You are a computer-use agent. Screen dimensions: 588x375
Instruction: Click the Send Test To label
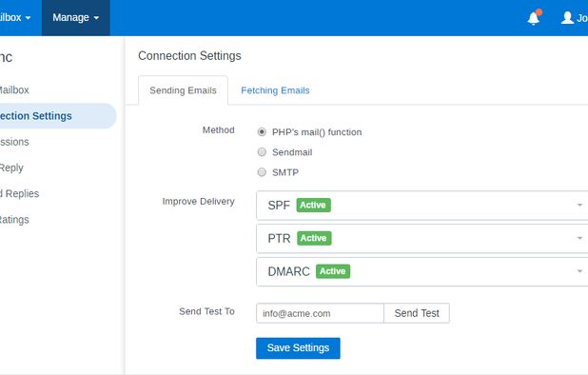tap(207, 311)
